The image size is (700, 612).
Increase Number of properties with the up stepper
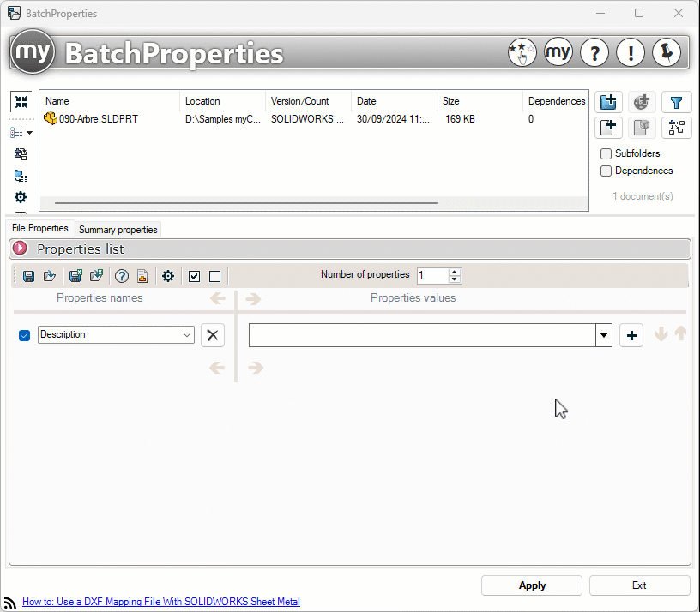pos(454,272)
